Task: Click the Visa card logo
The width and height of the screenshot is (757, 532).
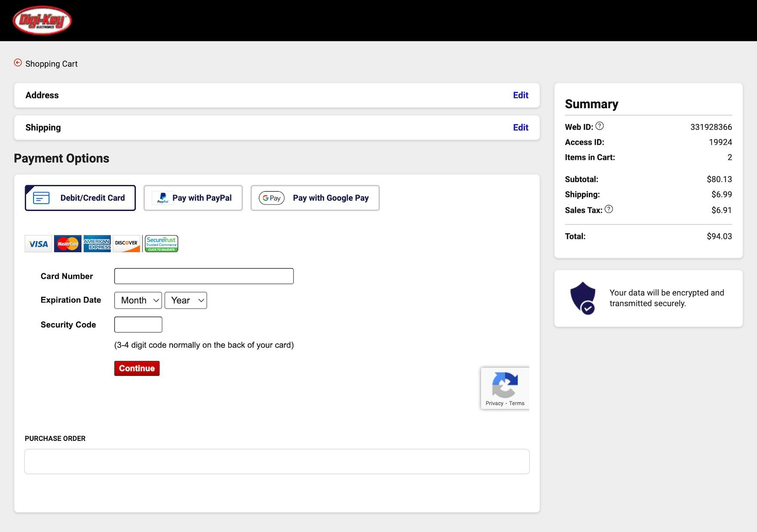Action: (x=38, y=244)
